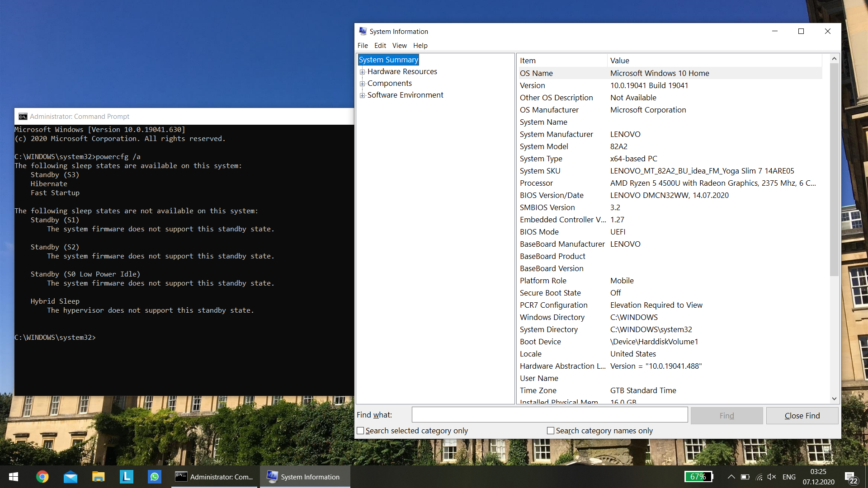Enable Search category names only checkbox
The width and height of the screenshot is (868, 488).
[551, 431]
